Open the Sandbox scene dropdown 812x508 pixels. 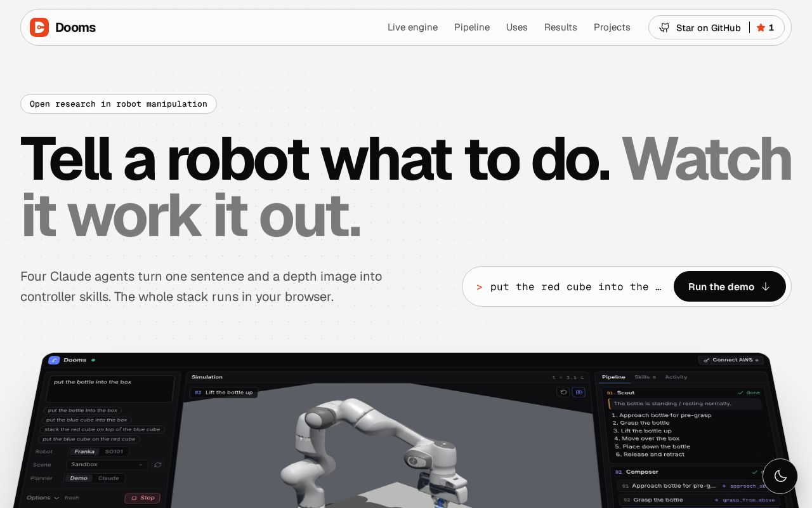pyautogui.click(x=107, y=465)
